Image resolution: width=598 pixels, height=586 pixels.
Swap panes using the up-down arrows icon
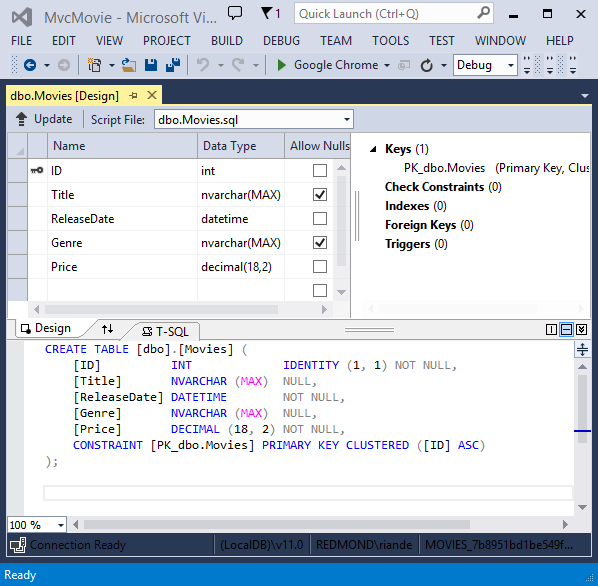[108, 329]
